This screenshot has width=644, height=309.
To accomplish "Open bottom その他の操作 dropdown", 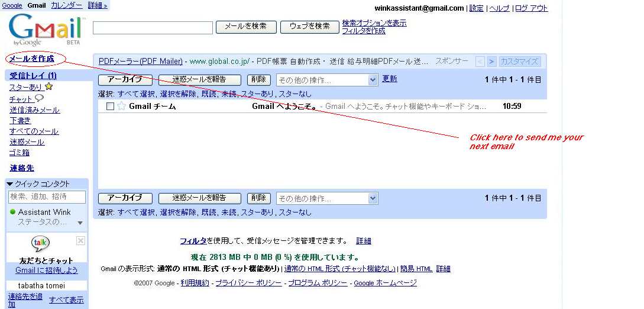I will [x=327, y=198].
